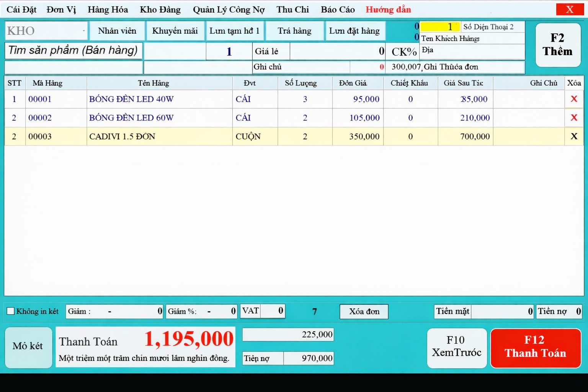This screenshot has width=588, height=392.
Task: Remove the BÓNG ĐÈN LED 60W row
Action: [x=573, y=118]
